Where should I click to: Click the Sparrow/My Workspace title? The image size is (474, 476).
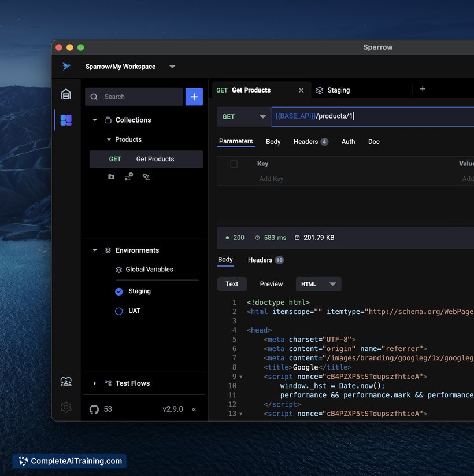(x=120, y=67)
